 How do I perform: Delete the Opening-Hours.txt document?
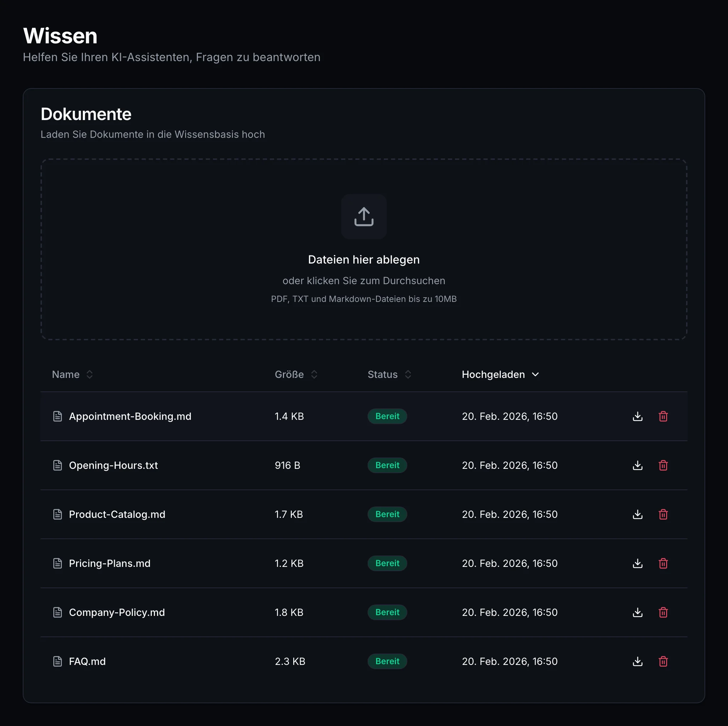coord(663,465)
